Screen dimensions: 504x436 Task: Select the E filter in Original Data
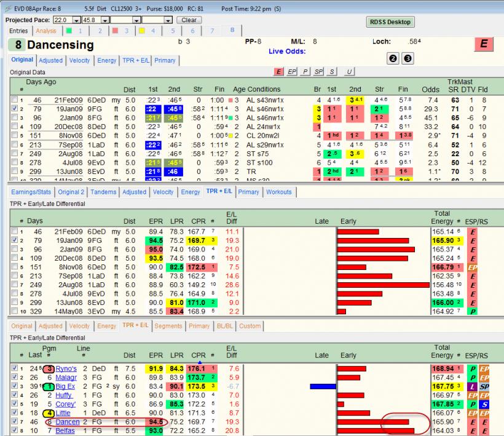pos(278,72)
